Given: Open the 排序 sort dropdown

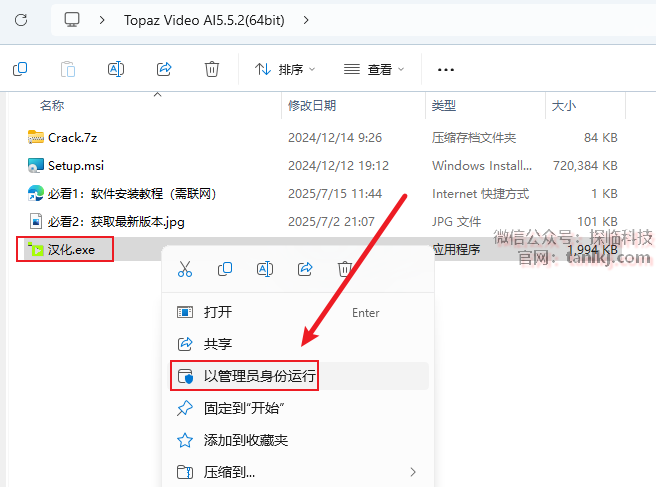Looking at the screenshot, I should coord(285,69).
